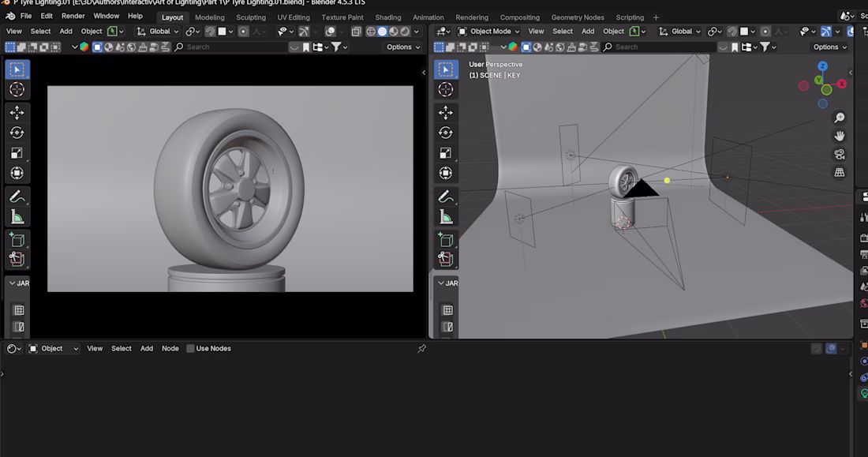Click the Add menu in right viewport header
This screenshot has width=868, height=457.
point(587,32)
